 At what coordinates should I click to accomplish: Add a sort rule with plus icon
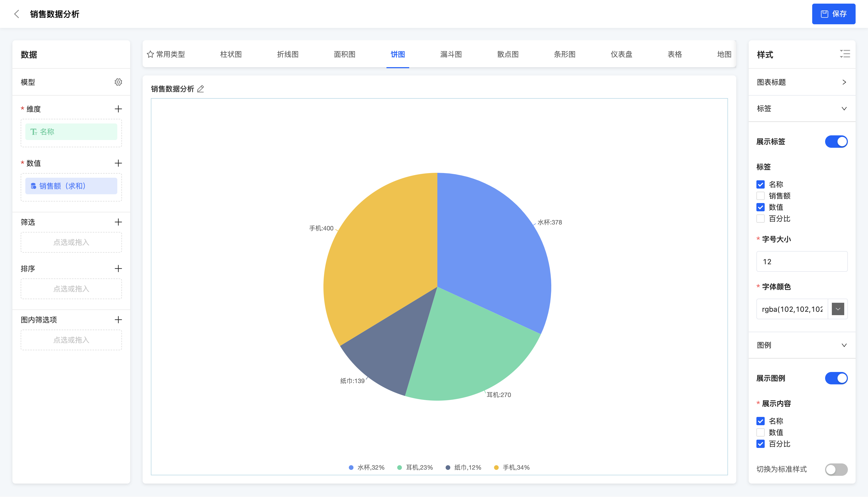118,269
